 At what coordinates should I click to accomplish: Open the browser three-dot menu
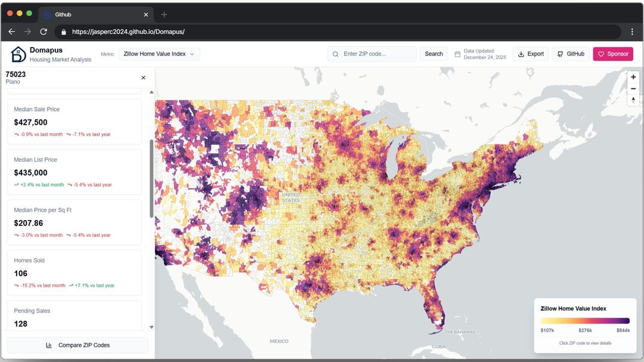(x=632, y=32)
